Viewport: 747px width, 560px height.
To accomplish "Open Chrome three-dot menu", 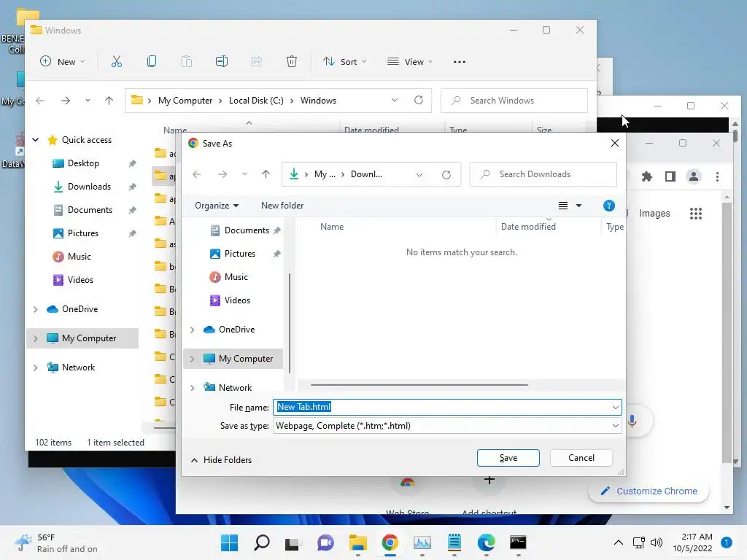I will coord(717,176).
